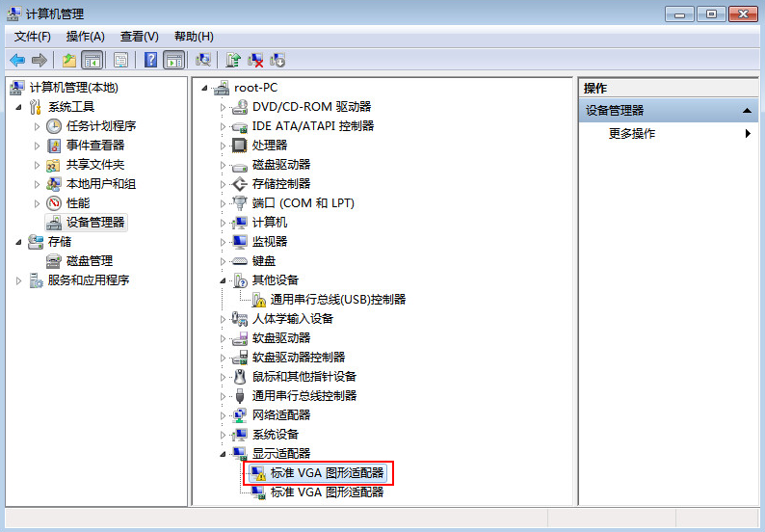Collapse the root-PC device tree

204,88
